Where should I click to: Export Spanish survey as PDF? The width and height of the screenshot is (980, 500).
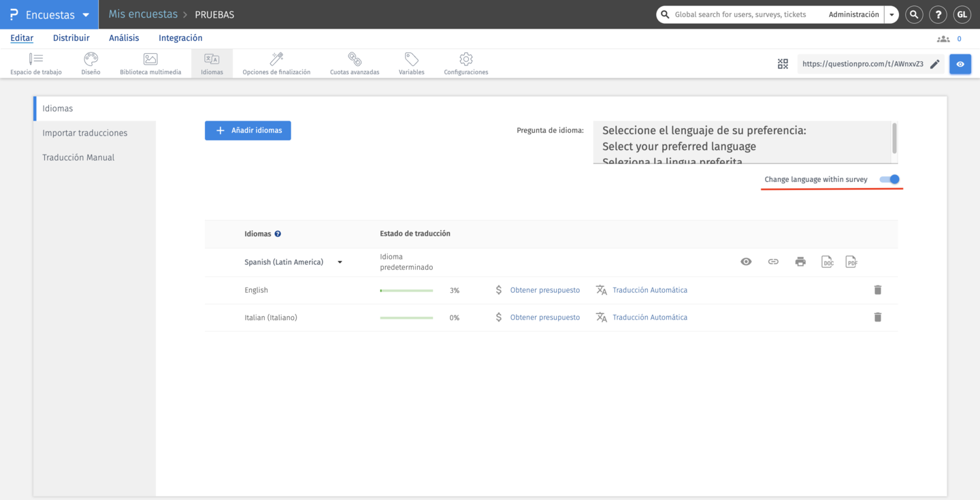pyautogui.click(x=851, y=262)
